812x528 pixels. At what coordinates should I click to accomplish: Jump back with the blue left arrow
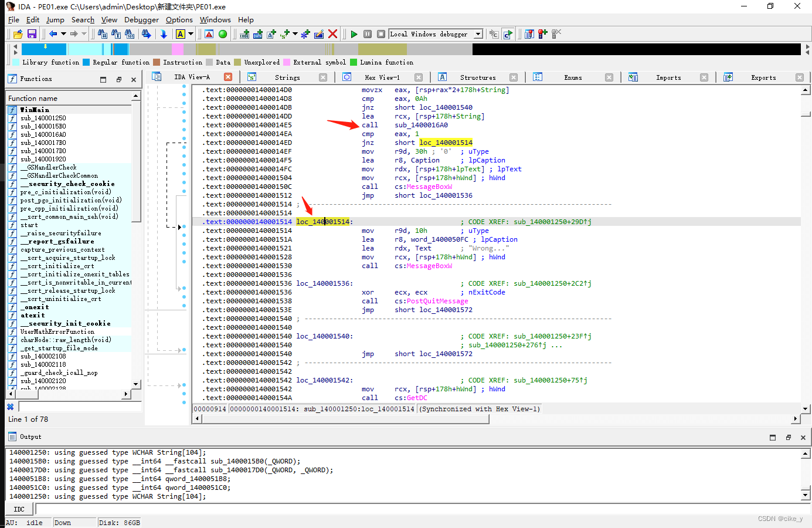click(x=53, y=34)
